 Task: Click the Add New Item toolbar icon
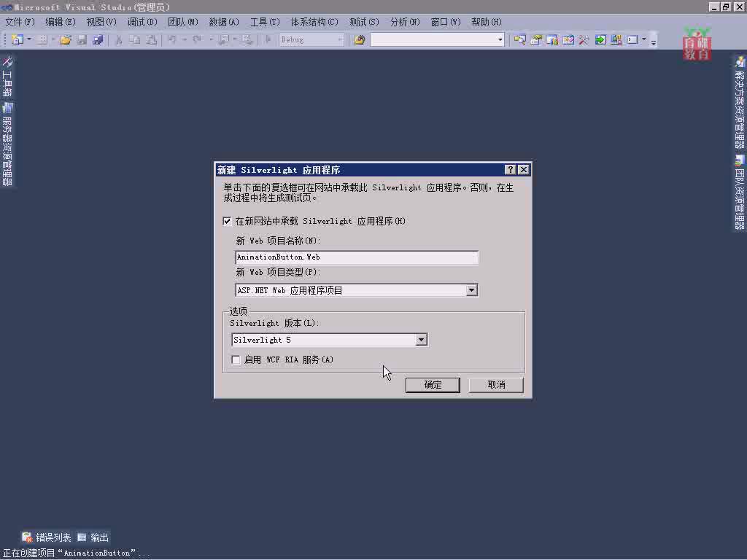click(42, 40)
